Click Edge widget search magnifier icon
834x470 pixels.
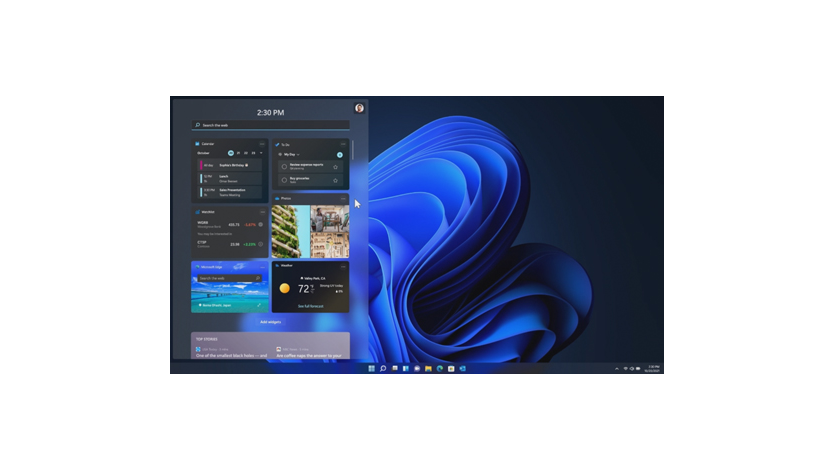click(257, 278)
